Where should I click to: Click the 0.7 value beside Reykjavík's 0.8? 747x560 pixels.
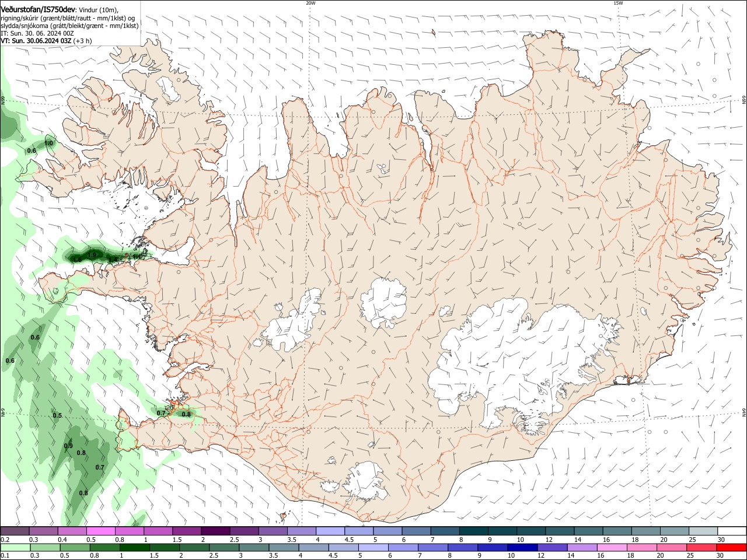(x=162, y=413)
